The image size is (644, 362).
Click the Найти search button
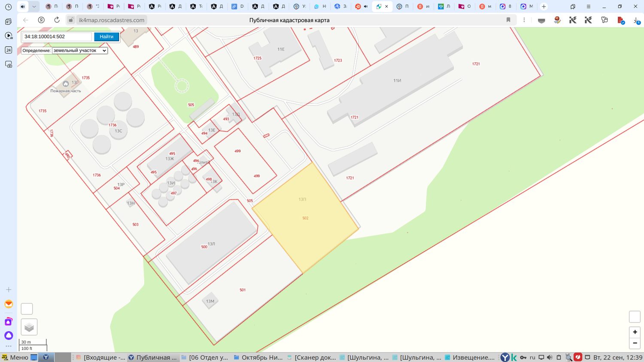coord(106,37)
